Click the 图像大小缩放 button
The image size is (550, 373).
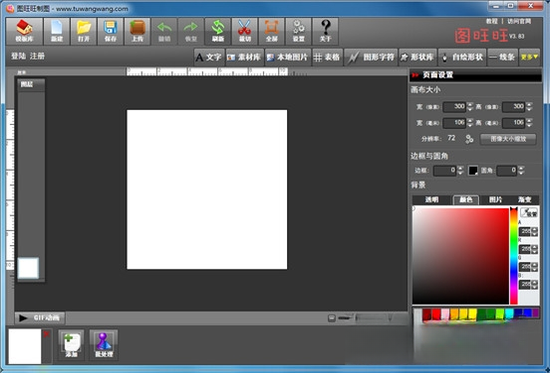[x=508, y=139]
